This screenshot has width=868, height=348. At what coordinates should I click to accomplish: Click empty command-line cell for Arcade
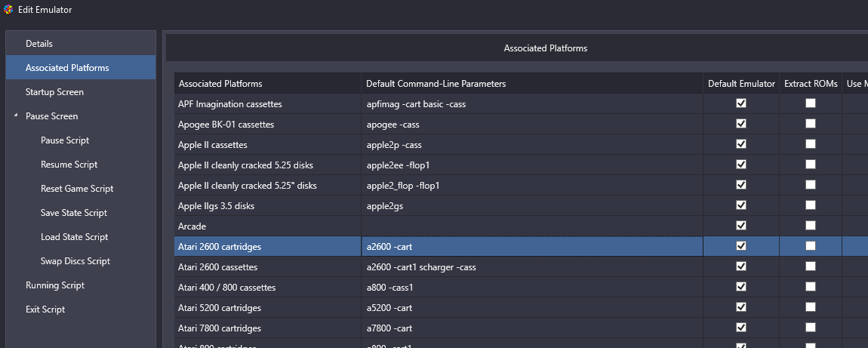coord(533,226)
